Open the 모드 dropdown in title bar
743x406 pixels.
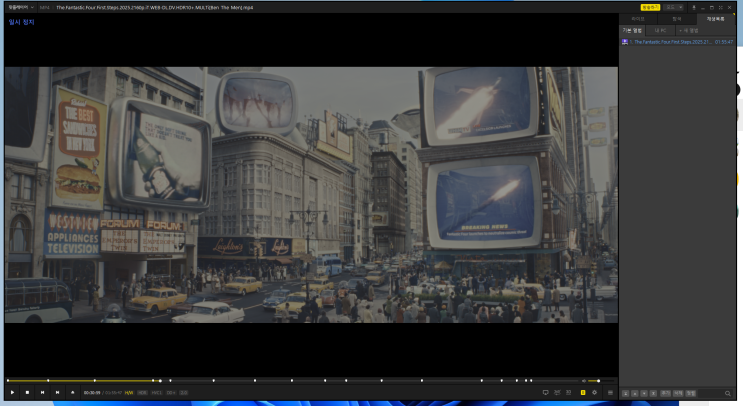(674, 8)
